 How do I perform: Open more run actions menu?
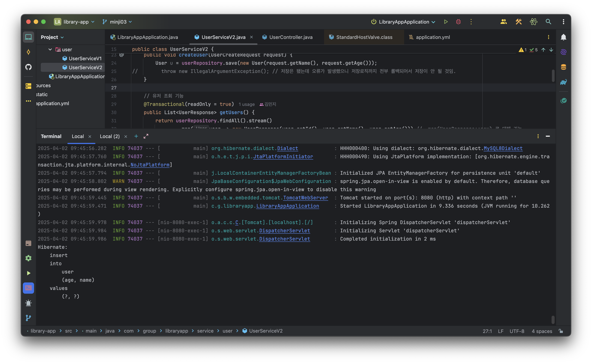(x=471, y=22)
